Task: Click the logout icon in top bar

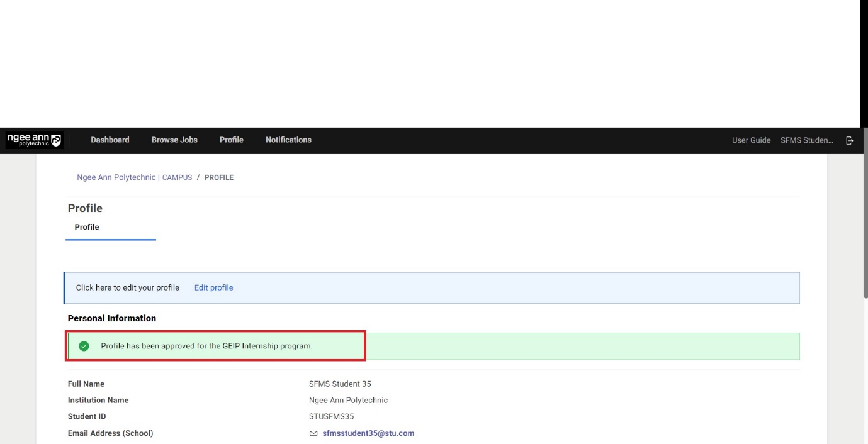Action: pyautogui.click(x=850, y=140)
